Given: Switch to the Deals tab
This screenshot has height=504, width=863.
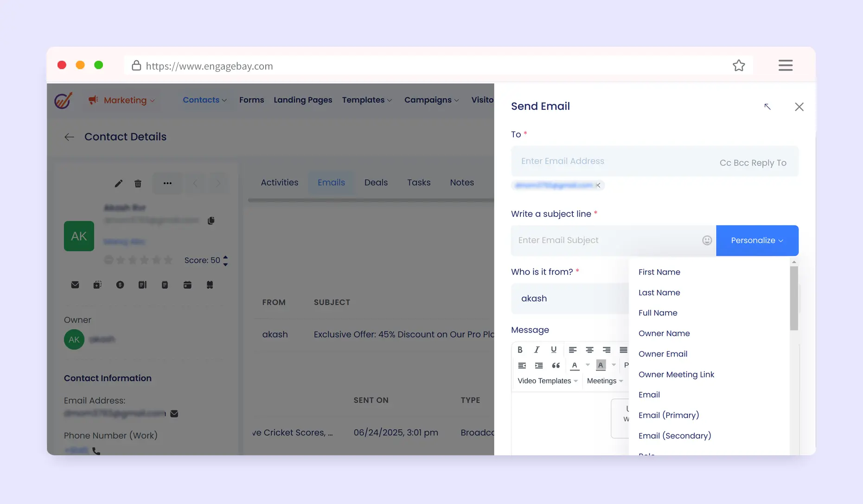Looking at the screenshot, I should (x=376, y=182).
